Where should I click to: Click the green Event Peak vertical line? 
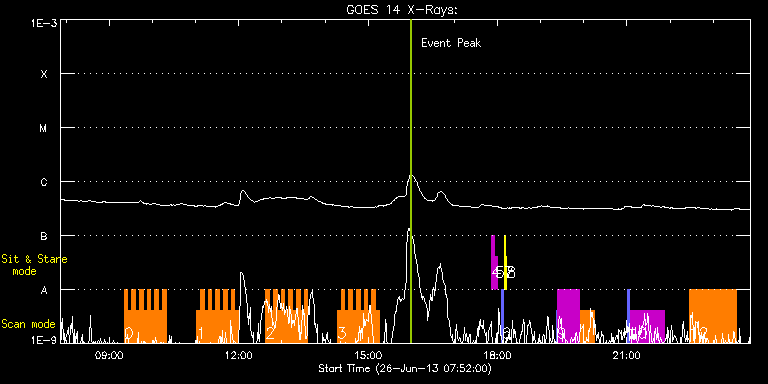tap(410, 181)
